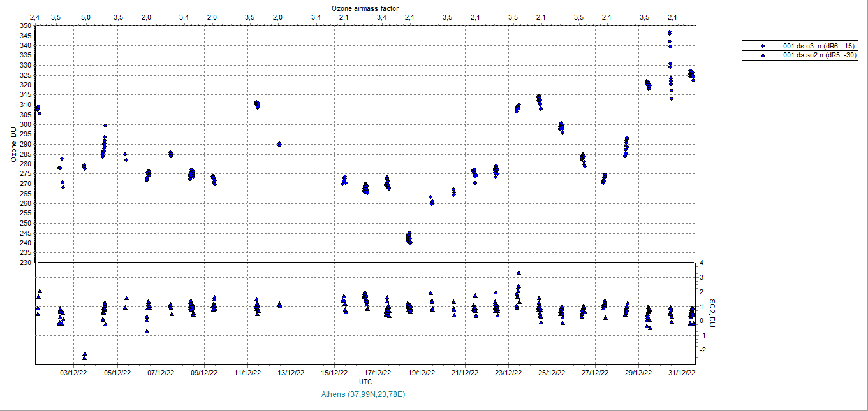Click the lowest SO2 triangle near -2.5 DU

tap(84, 357)
